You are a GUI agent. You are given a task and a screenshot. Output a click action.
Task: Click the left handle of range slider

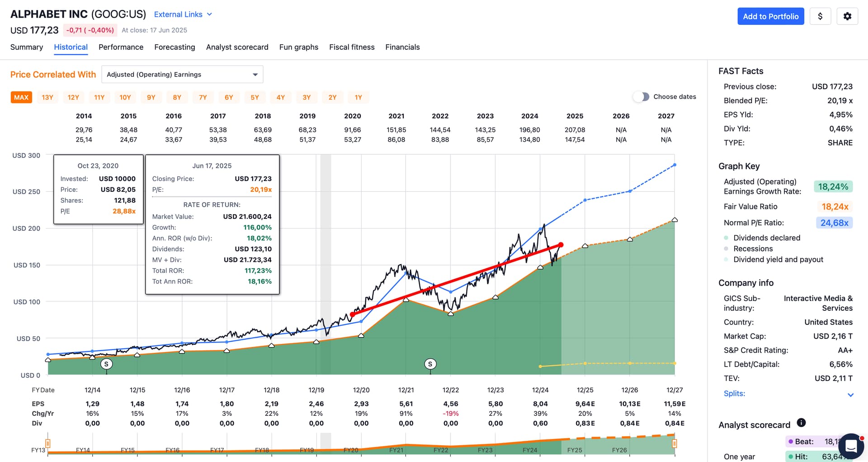click(x=47, y=443)
